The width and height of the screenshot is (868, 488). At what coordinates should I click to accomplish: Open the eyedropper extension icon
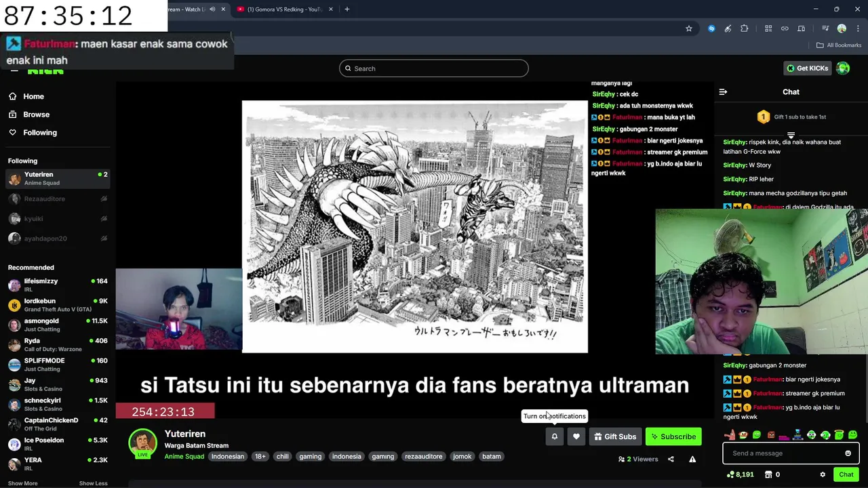coord(728,28)
